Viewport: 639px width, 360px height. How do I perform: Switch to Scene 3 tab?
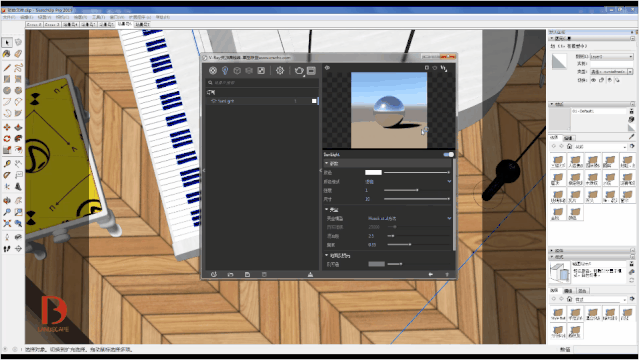[x=52, y=24]
